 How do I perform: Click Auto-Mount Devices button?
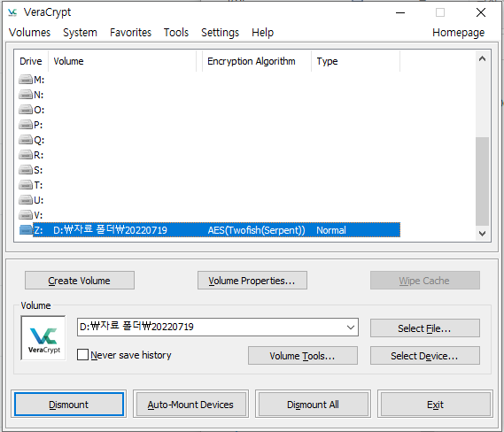pos(190,405)
